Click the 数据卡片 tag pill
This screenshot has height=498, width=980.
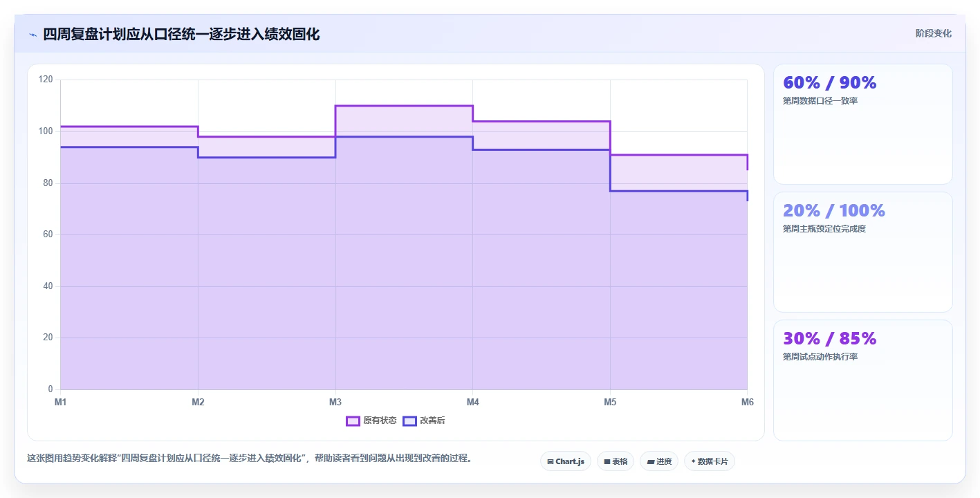710,461
